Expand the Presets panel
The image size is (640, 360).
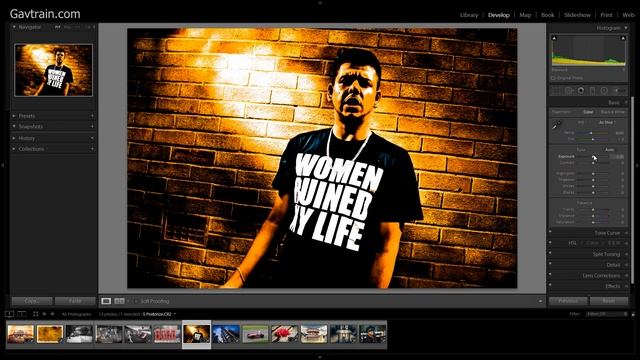14,116
